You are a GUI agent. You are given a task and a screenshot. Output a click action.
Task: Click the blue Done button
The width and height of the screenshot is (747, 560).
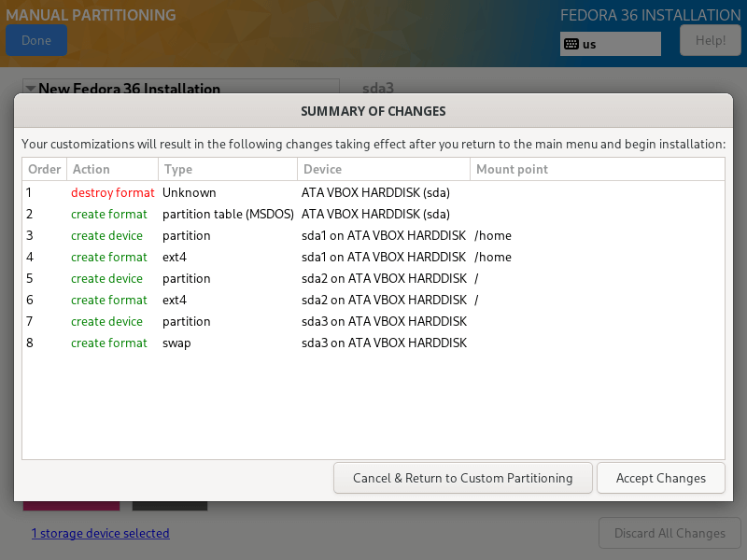36,41
